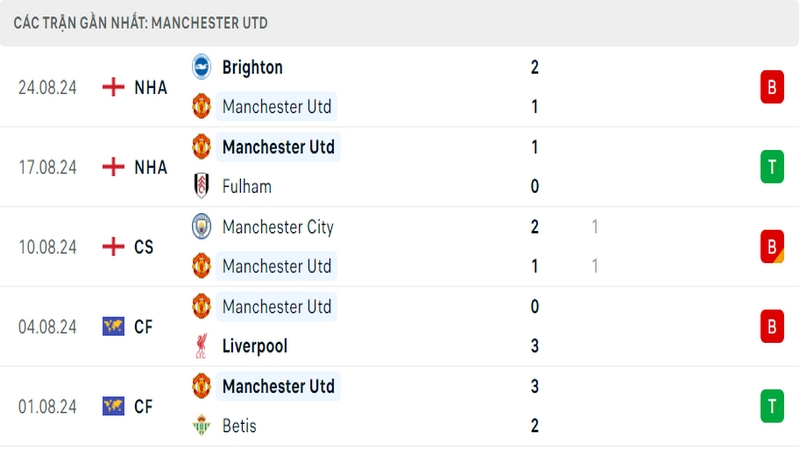Click the green T badge for Betis match

pyautogui.click(x=771, y=406)
